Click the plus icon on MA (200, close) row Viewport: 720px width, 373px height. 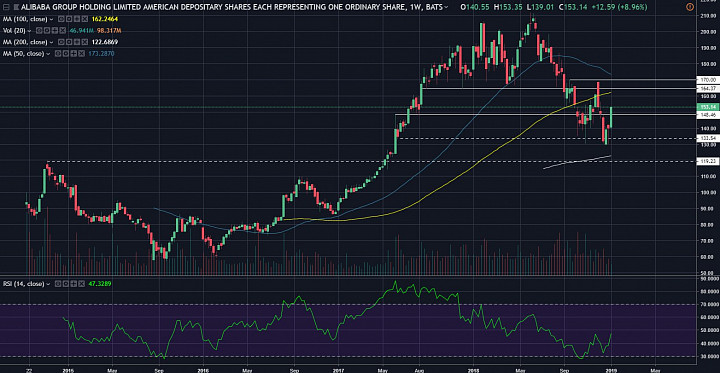coord(77,42)
